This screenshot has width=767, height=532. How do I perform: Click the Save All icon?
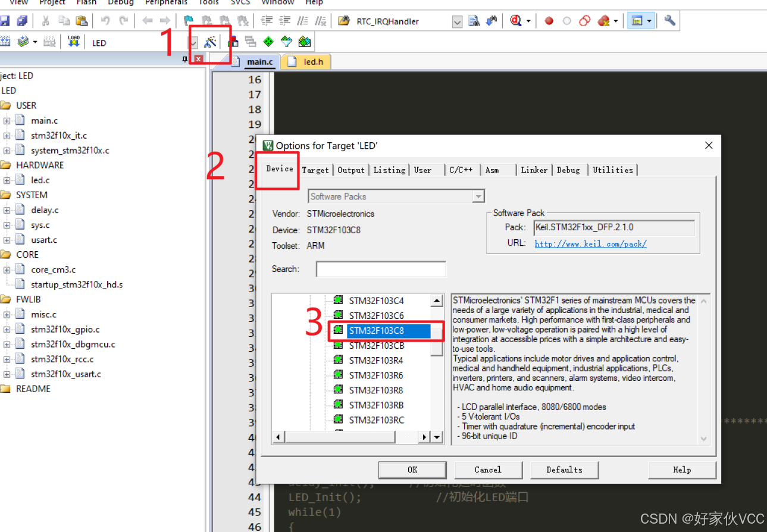[22, 21]
